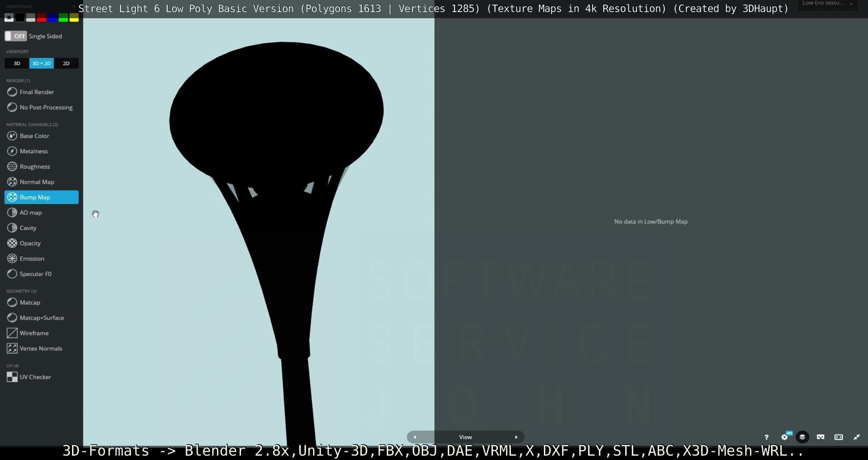Pick the red wireframe color swatch
This screenshot has width=868, height=460.
point(42,17)
